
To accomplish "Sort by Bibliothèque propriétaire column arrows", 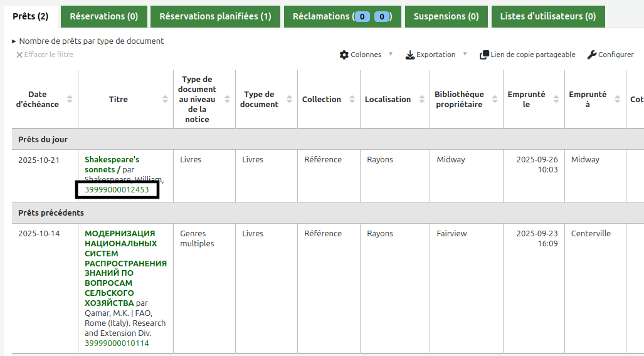I will (x=495, y=99).
